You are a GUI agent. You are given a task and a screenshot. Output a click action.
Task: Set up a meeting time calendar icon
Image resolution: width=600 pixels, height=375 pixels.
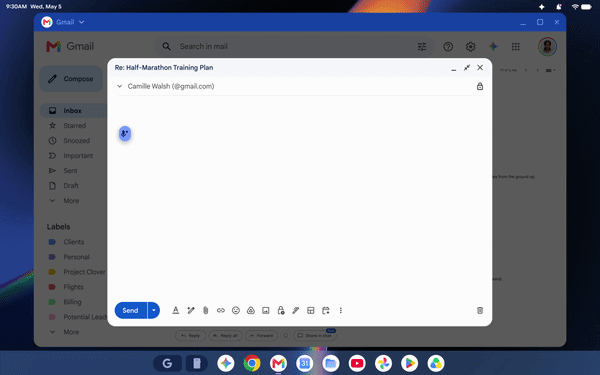pyautogui.click(x=326, y=310)
